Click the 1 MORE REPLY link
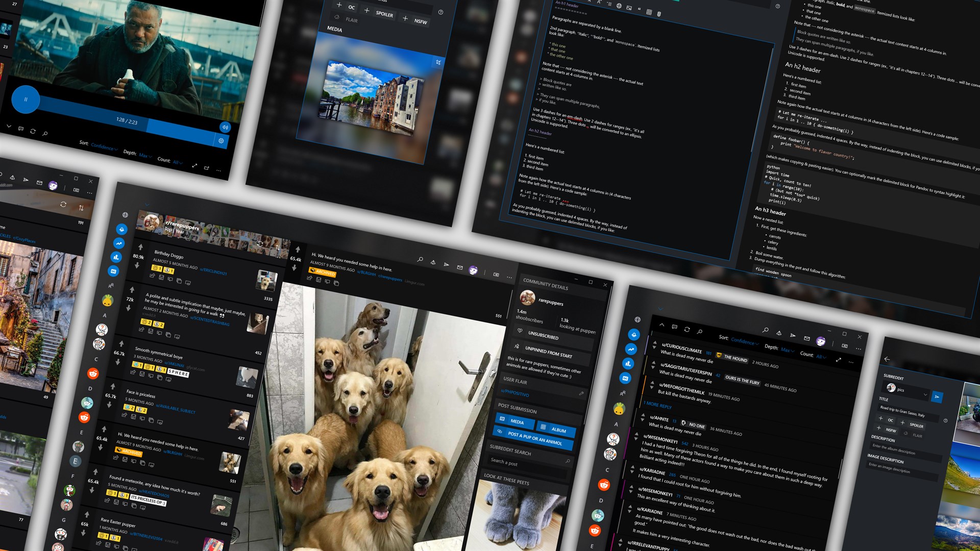Image resolution: width=980 pixels, height=551 pixels. (657, 405)
